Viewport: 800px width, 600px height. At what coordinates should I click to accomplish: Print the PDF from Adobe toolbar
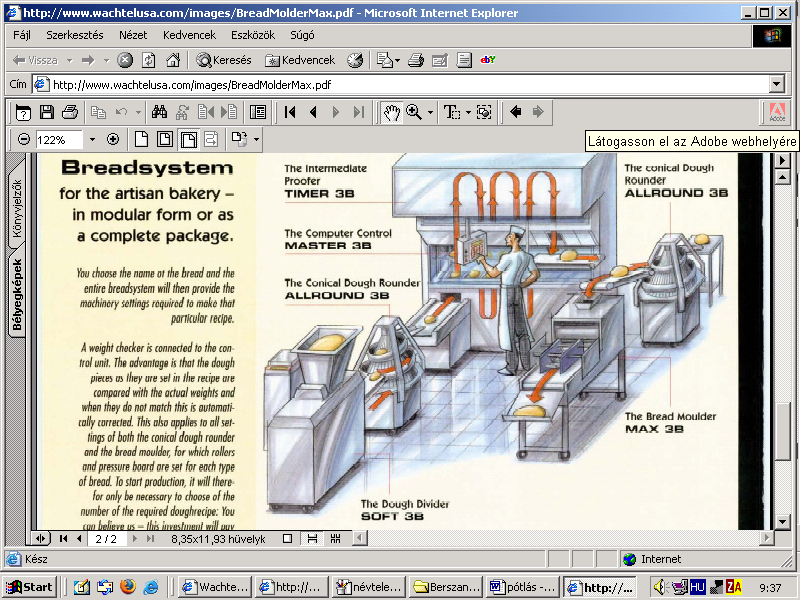coord(70,112)
